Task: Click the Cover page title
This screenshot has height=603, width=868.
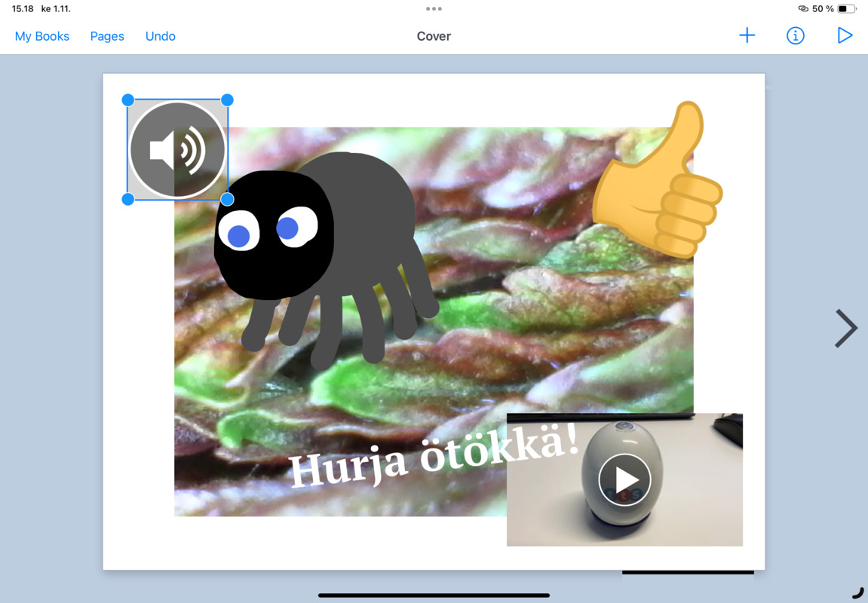Action: pyautogui.click(x=434, y=36)
